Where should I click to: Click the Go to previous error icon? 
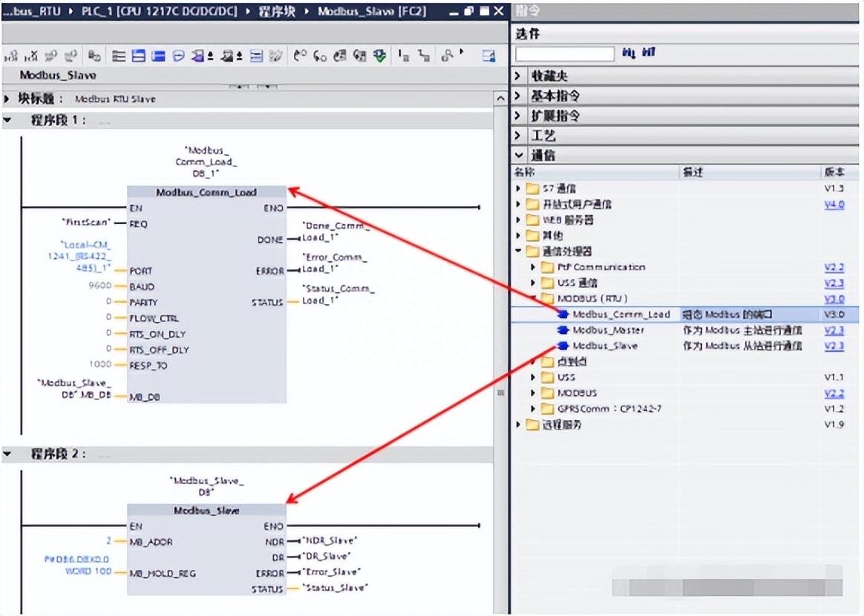pos(300,54)
